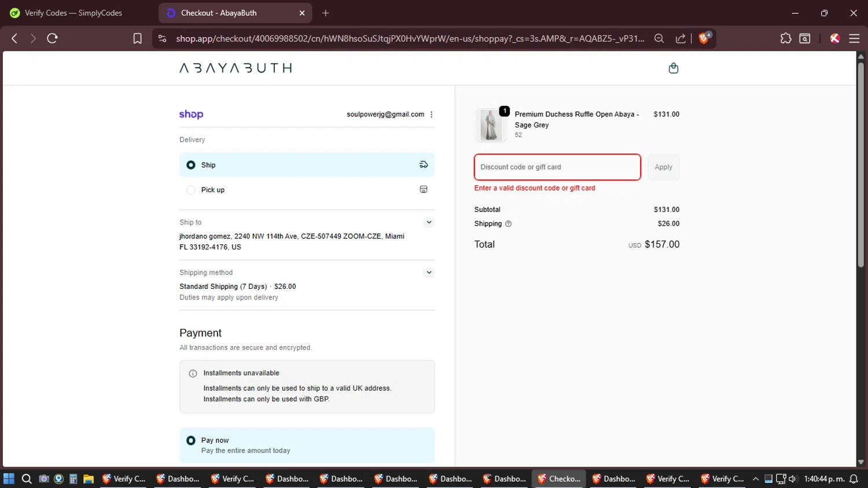Click the $26.00 shipping cost in summary
This screenshot has height=488, width=868.
point(668,224)
